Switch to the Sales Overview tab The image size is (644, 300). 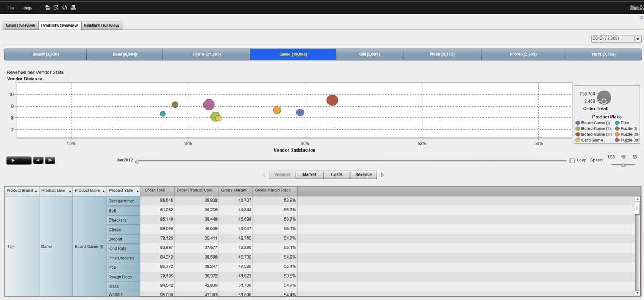pyautogui.click(x=20, y=26)
